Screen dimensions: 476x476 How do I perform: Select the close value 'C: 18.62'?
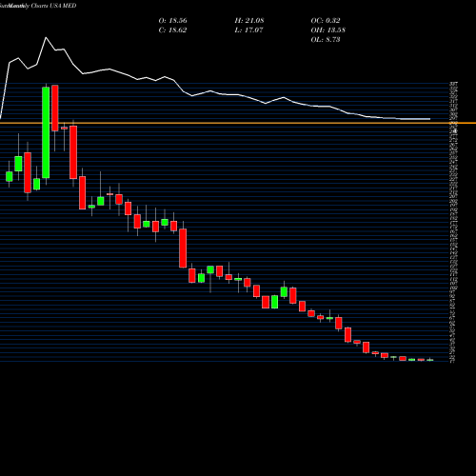[172, 30]
